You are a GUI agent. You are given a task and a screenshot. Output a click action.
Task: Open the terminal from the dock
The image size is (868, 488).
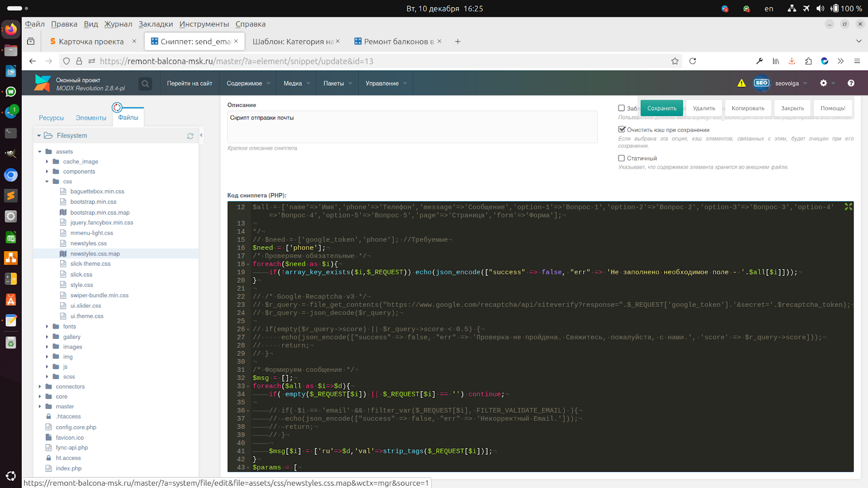pyautogui.click(x=11, y=133)
